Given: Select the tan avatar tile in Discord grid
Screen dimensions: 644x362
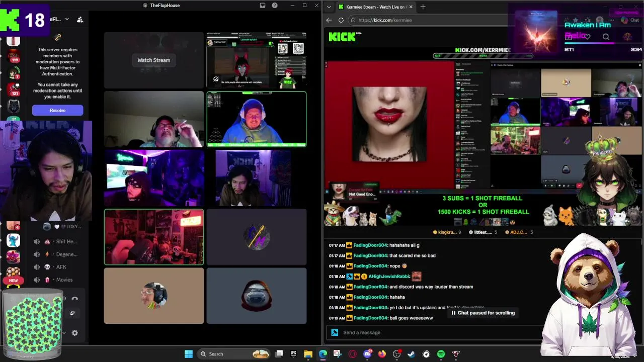Looking at the screenshot, I should coord(154,296).
